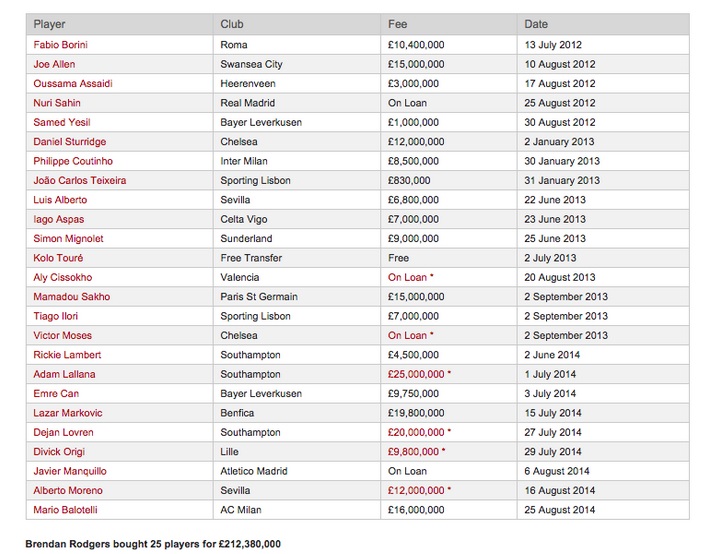This screenshot has width=718, height=554.
Task: Click the Club column header
Action: pyautogui.click(x=232, y=24)
